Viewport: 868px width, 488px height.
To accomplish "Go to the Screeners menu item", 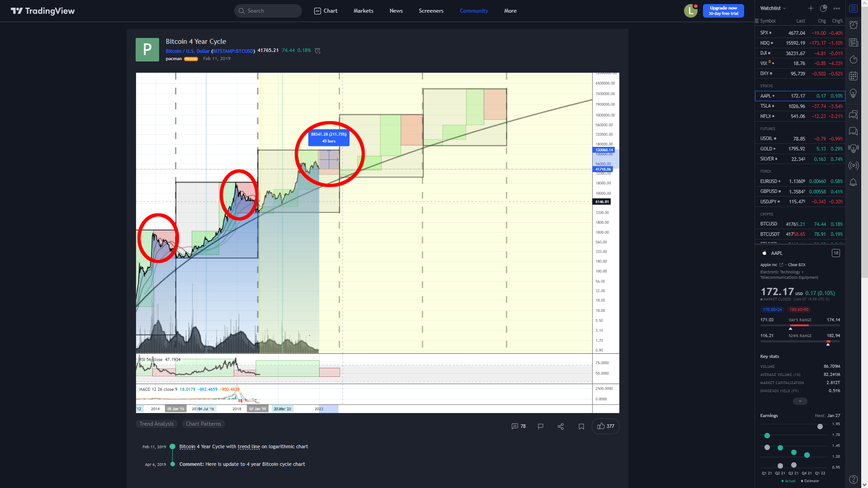I will pos(431,11).
